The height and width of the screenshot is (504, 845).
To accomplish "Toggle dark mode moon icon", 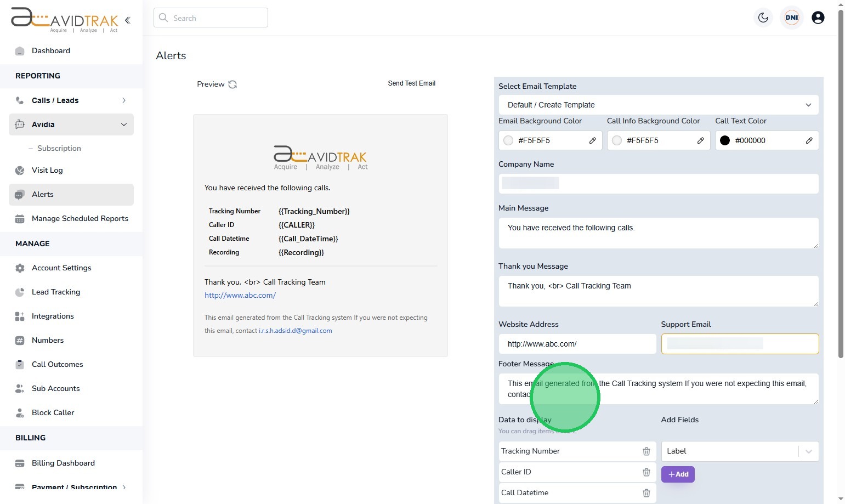I will pos(763,18).
